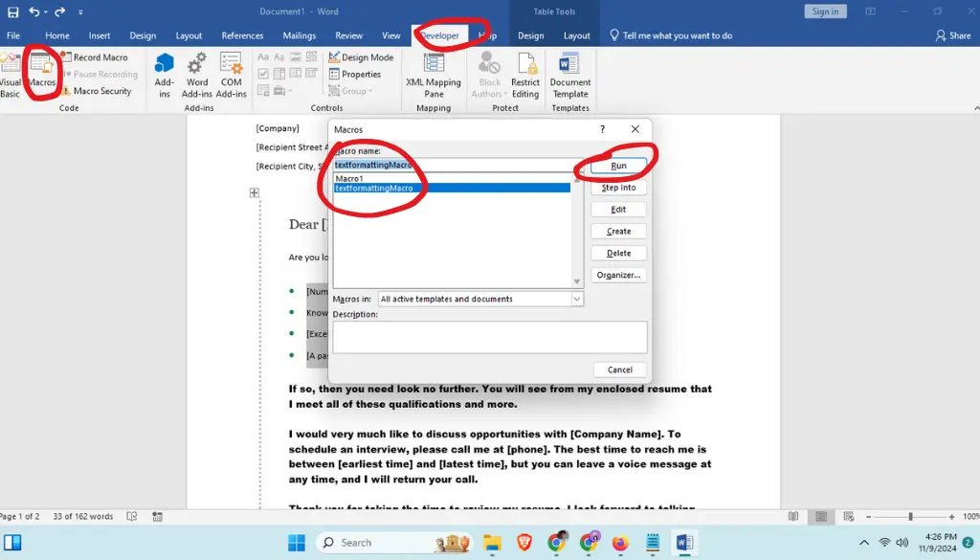
Task: Click the Create button in Macros dialog
Action: (x=618, y=232)
